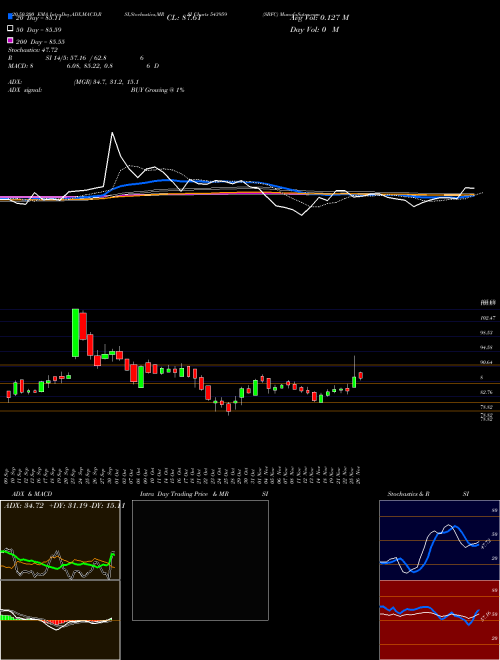Click the 'Stochastics: 47.72' reading
Image resolution: width=500 pixels, height=660 pixels.
[x=33, y=50]
